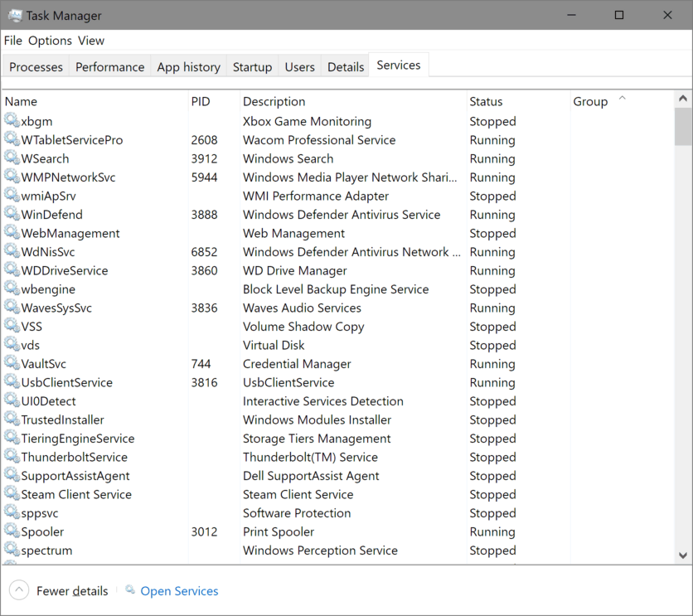Open the View menu
The image size is (693, 616).
pos(91,41)
